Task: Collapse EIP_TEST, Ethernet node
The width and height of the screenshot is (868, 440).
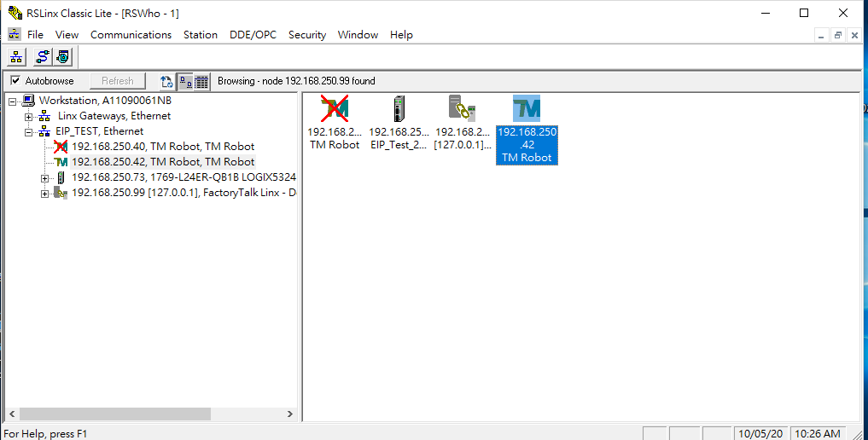Action: [29, 133]
